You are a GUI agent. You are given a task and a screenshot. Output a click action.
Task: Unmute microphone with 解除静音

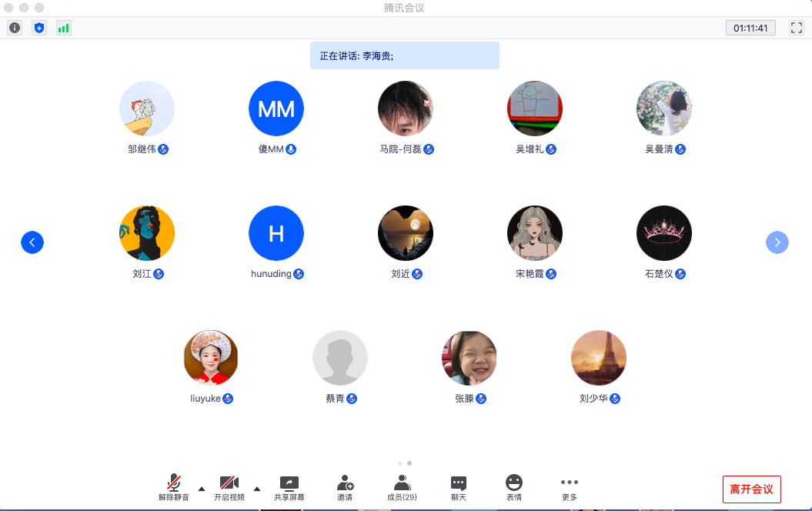[174, 487]
